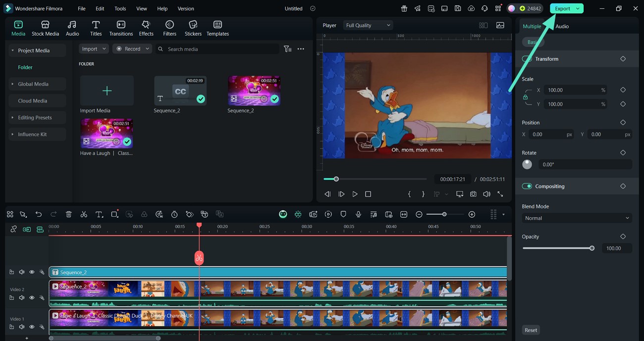Hide the subtitle Sequence_2 track eye icon
Image resolution: width=644 pixels, height=341 pixels.
click(32, 272)
